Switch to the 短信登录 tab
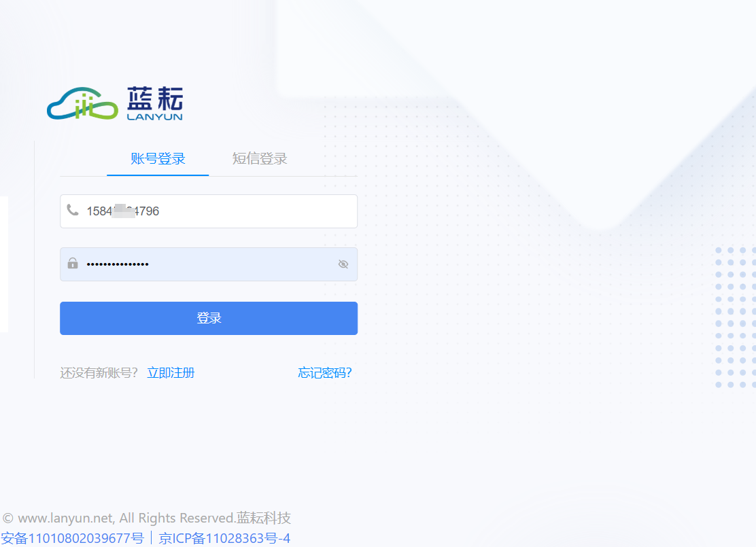756x547 pixels. coord(260,158)
